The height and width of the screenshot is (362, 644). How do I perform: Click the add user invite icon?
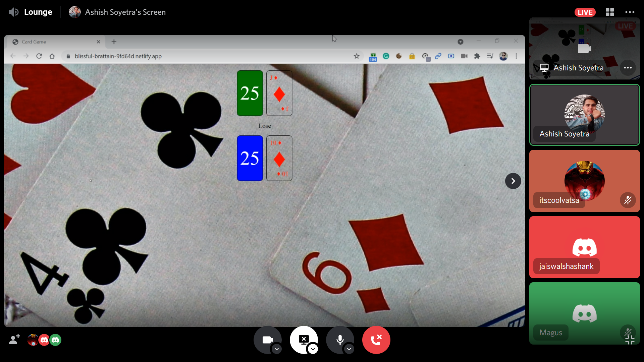coord(14,340)
